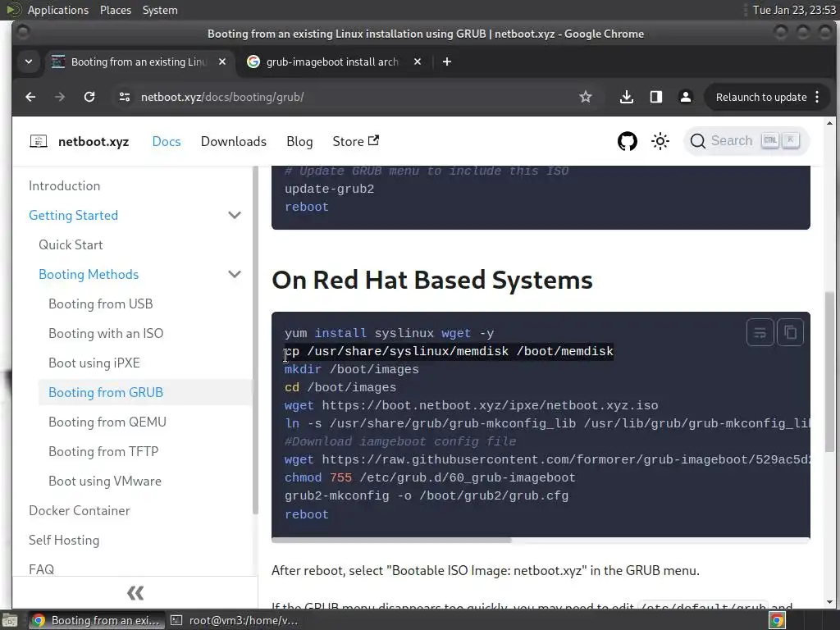The width and height of the screenshot is (840, 630).
Task: Open the docs Search box
Action: point(746,141)
